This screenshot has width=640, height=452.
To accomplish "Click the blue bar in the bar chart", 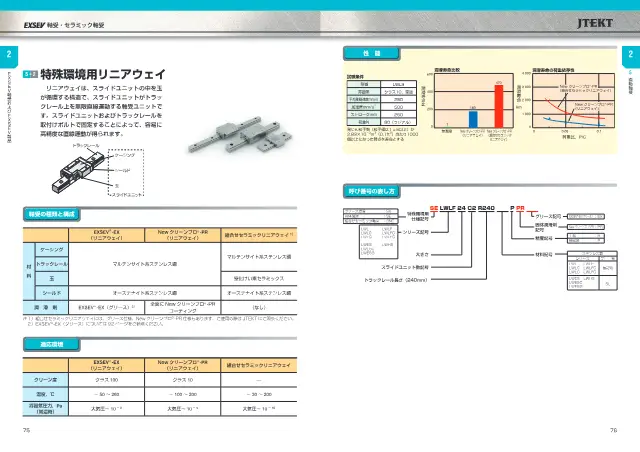I will click(473, 119).
